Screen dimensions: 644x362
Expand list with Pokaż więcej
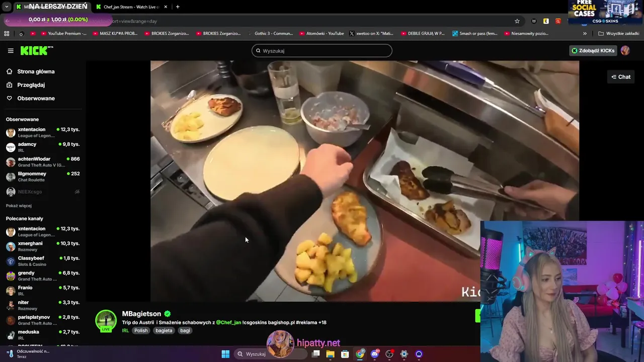click(19, 206)
